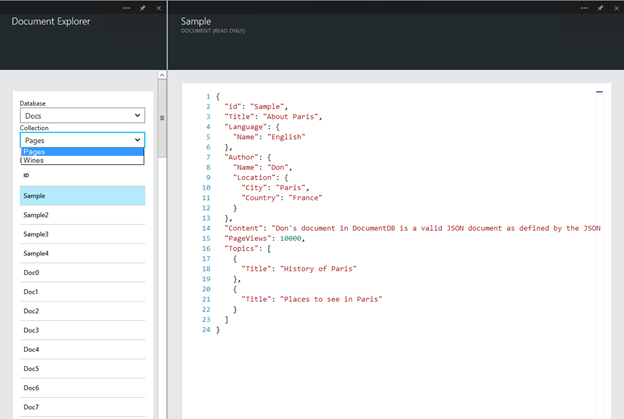Open the Sample3 document
The height and width of the screenshot is (419, 624).
click(82, 234)
